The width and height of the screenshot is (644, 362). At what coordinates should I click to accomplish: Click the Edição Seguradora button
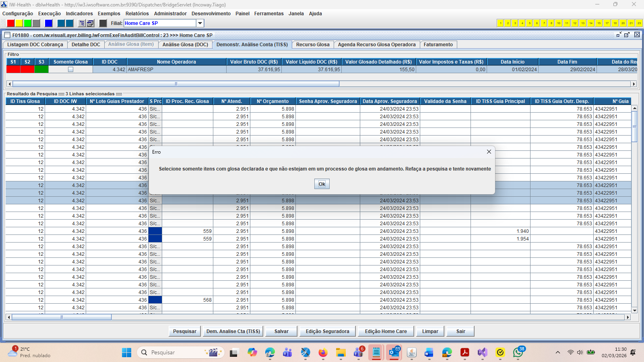point(327,331)
